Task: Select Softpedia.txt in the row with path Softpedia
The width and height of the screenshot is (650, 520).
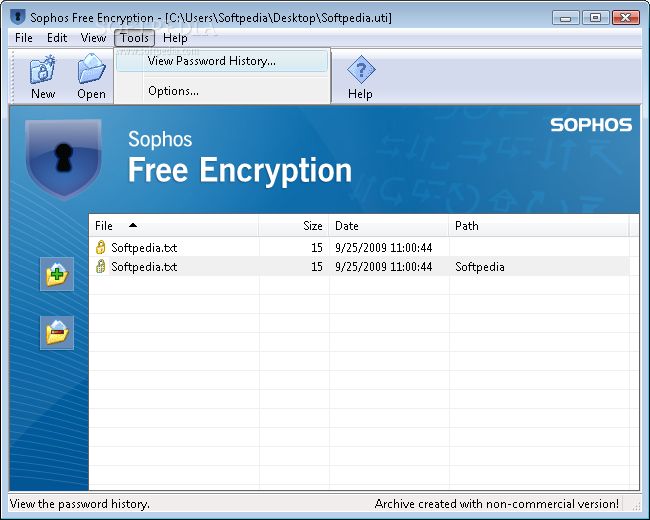Action: point(144,267)
